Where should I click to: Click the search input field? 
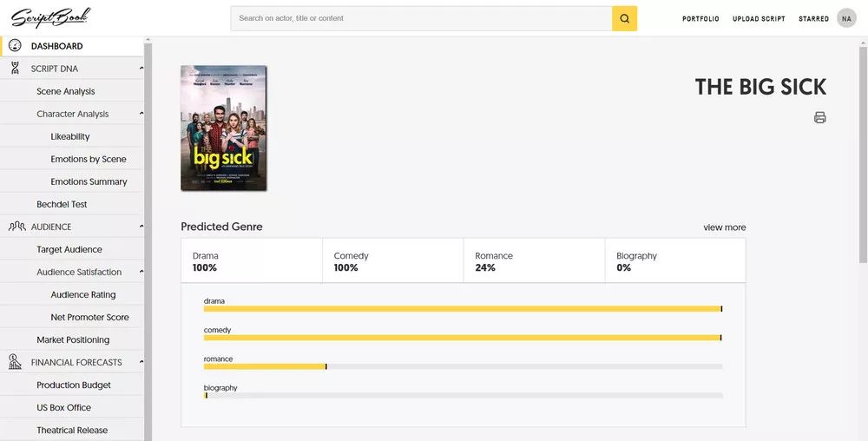pyautogui.click(x=421, y=18)
